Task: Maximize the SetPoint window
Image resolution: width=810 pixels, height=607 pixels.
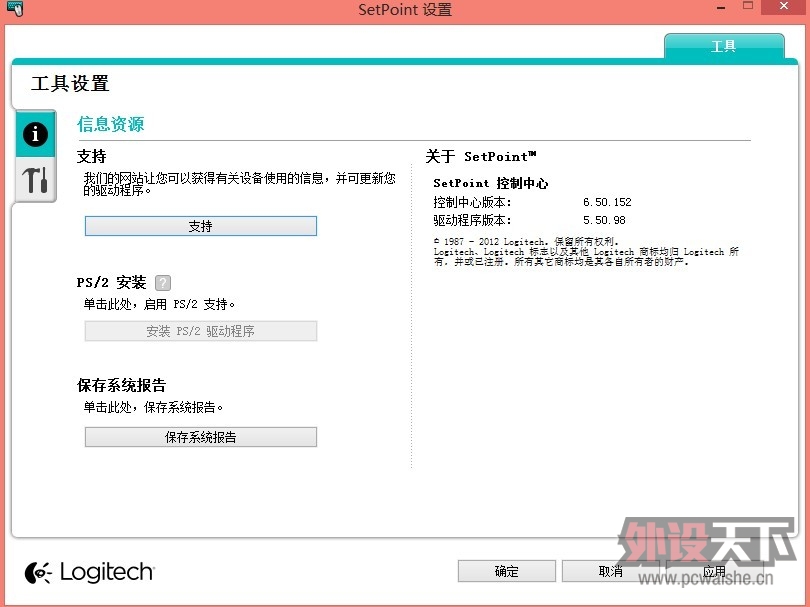Action: click(x=747, y=6)
